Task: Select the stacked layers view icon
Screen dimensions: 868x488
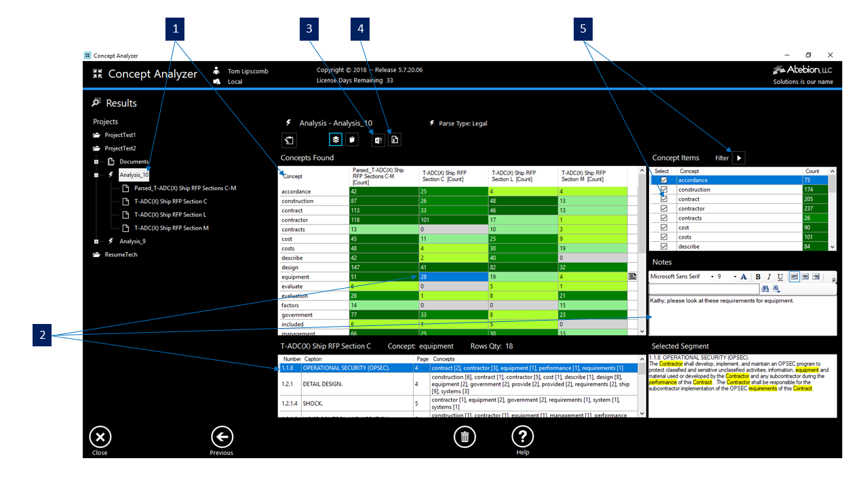Action: tap(336, 140)
